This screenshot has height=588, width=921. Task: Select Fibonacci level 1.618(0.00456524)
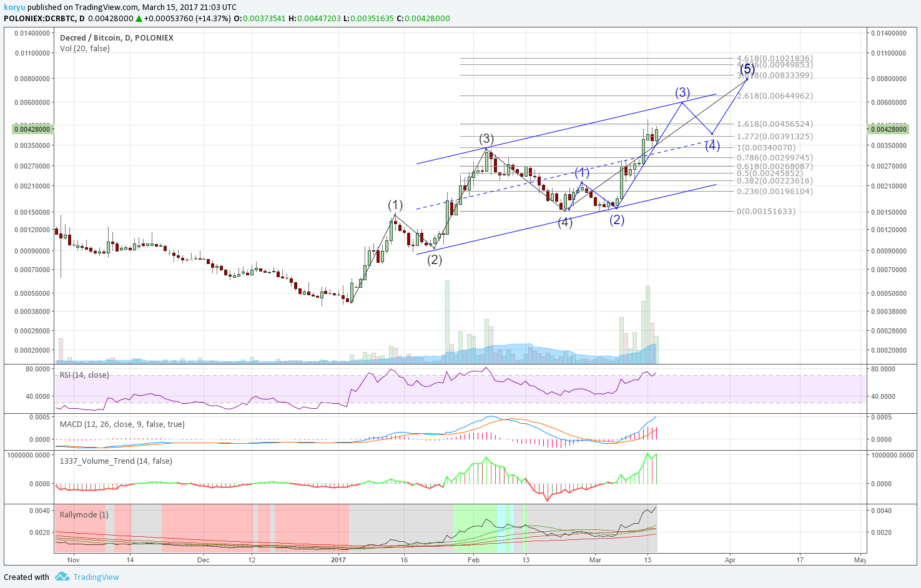pos(775,124)
